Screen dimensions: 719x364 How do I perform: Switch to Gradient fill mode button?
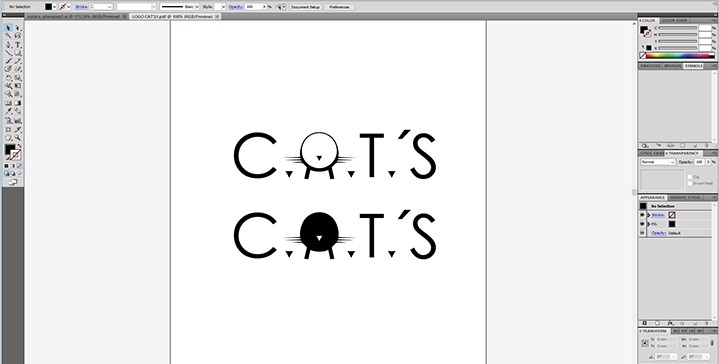pos(13,165)
